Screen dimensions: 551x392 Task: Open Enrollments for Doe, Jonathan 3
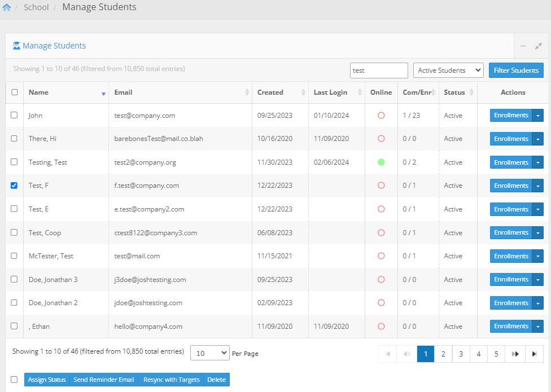(x=511, y=279)
